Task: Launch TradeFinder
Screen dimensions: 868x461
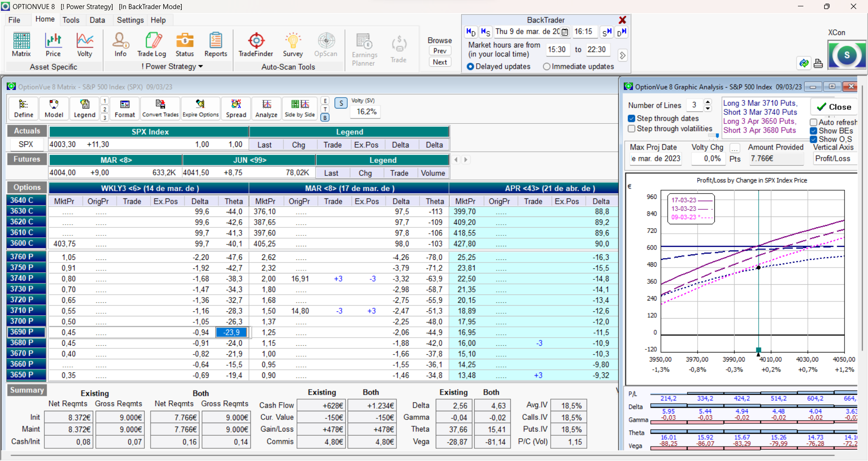Action: [256, 45]
